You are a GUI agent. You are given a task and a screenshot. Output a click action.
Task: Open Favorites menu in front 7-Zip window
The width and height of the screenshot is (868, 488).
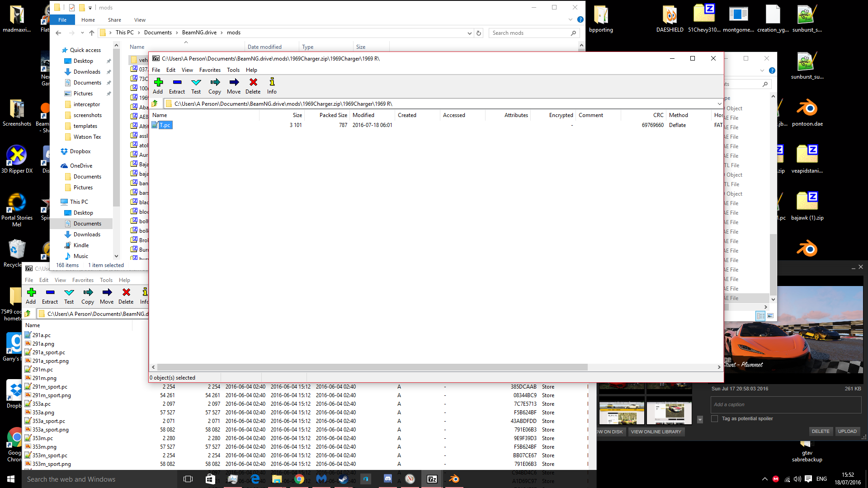(210, 70)
